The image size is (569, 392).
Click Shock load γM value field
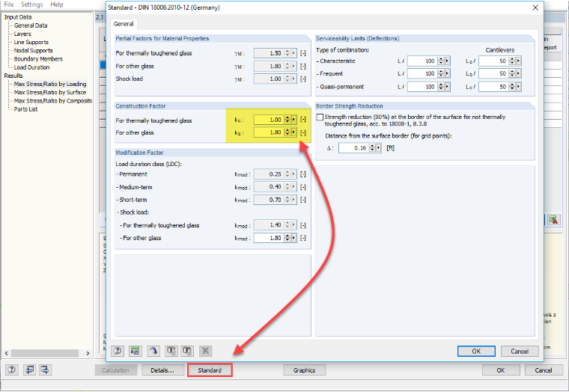(x=269, y=79)
